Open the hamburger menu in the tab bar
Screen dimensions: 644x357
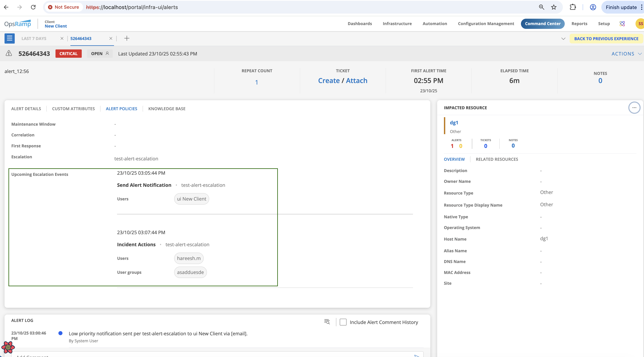[9, 38]
